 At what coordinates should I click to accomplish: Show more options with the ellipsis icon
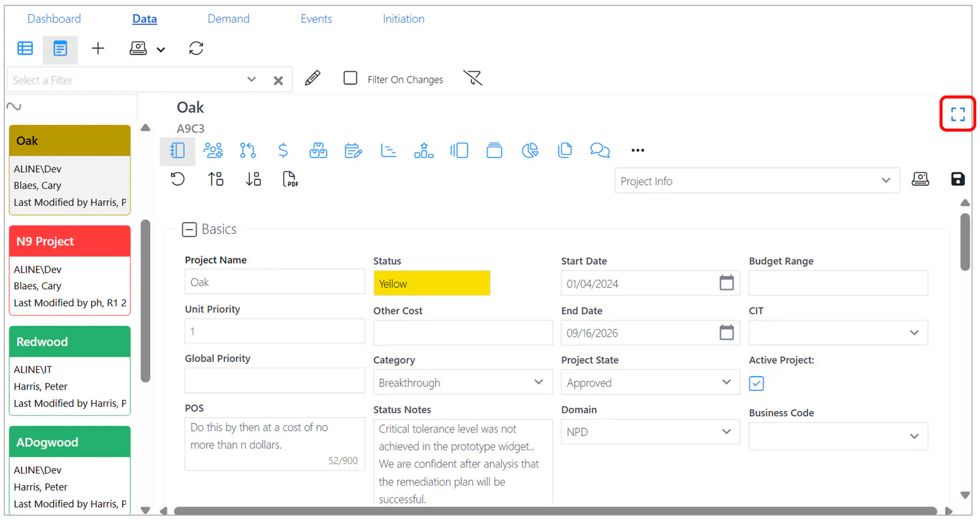click(638, 150)
